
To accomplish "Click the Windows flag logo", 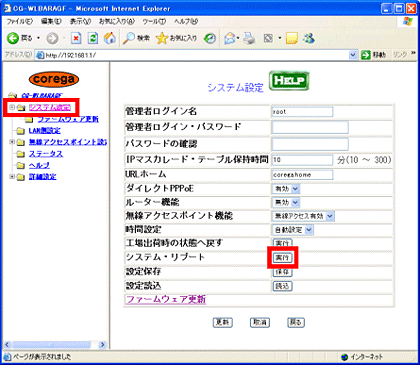I will [x=407, y=22].
